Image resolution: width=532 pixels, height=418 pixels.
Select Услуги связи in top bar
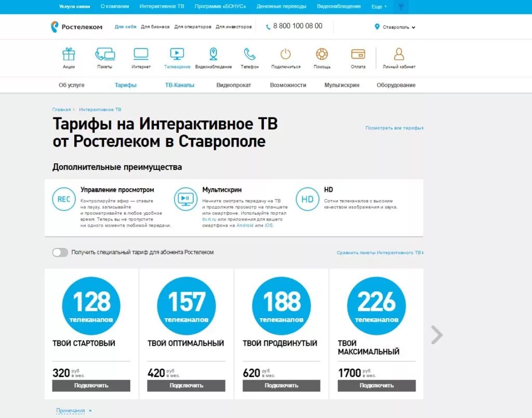coord(74,6)
